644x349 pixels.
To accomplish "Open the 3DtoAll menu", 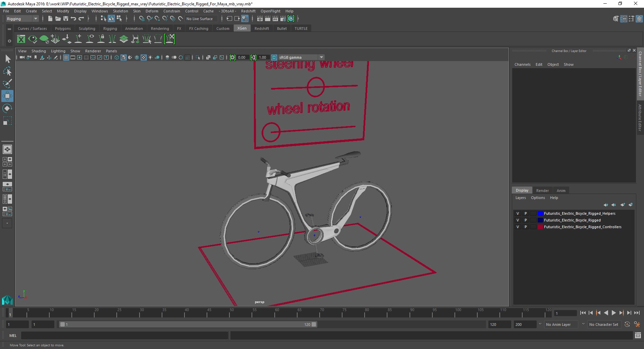I will (228, 11).
